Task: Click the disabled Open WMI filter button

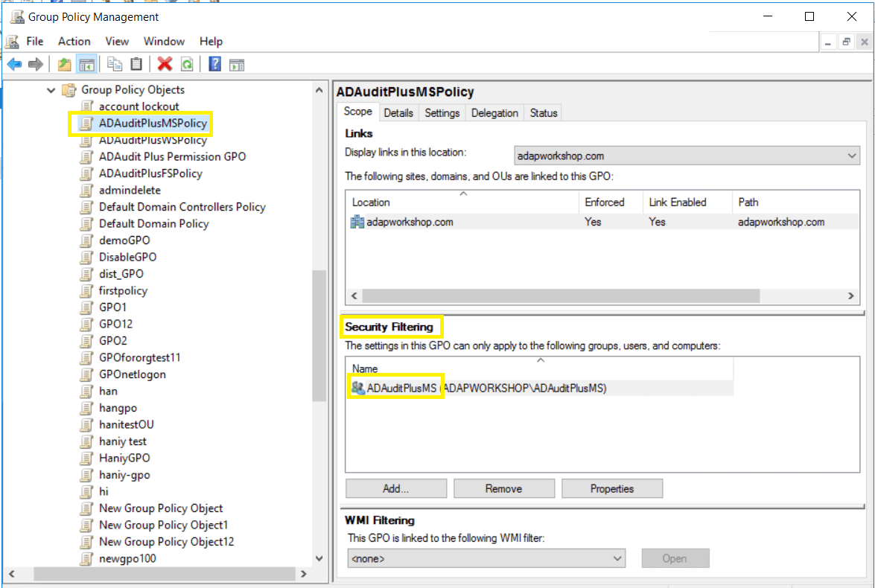Action: [675, 558]
